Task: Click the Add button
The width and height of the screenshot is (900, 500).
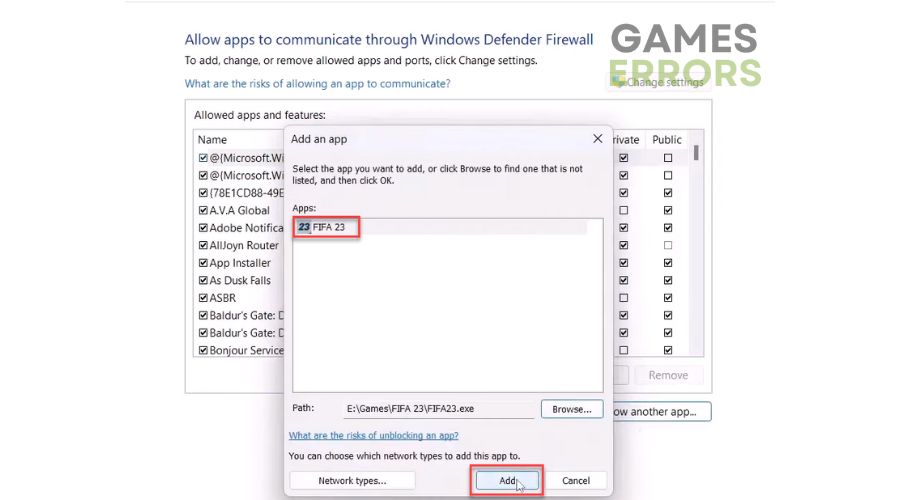Action: (507, 480)
